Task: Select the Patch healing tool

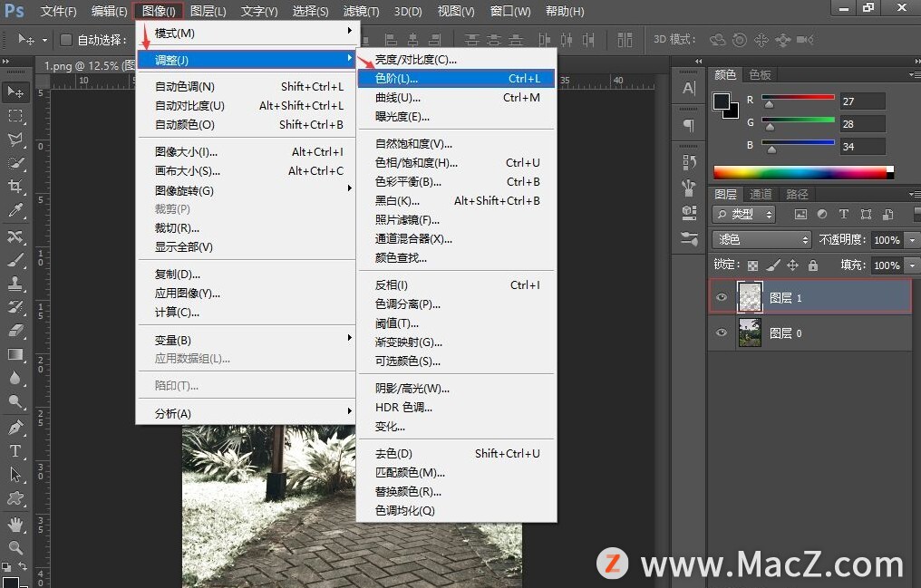Action: click(15, 236)
